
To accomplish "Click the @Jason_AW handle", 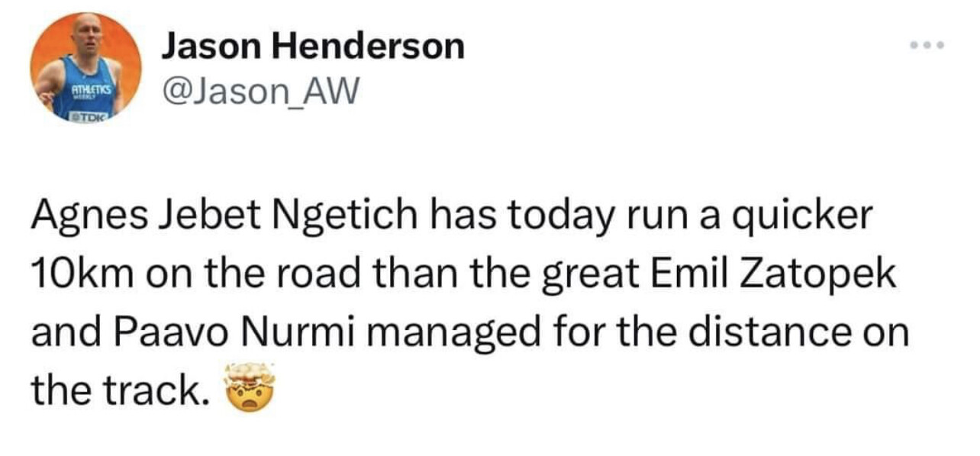I will pyautogui.click(x=259, y=93).
